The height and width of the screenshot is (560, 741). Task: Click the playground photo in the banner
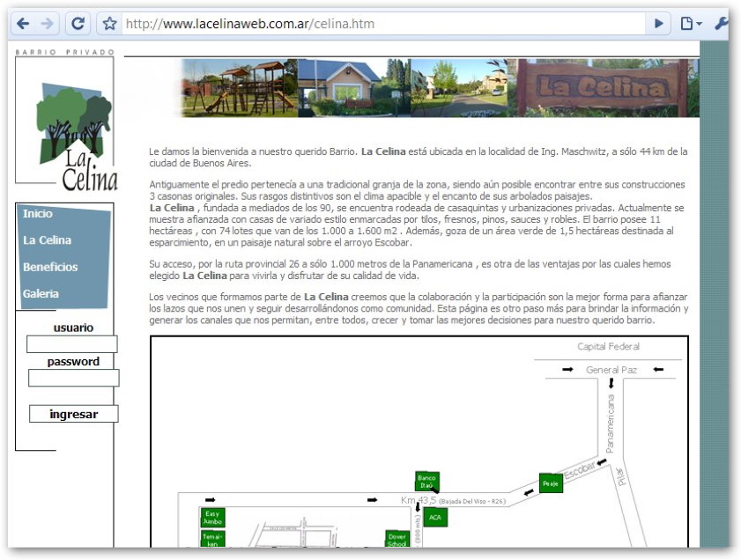coord(240,88)
